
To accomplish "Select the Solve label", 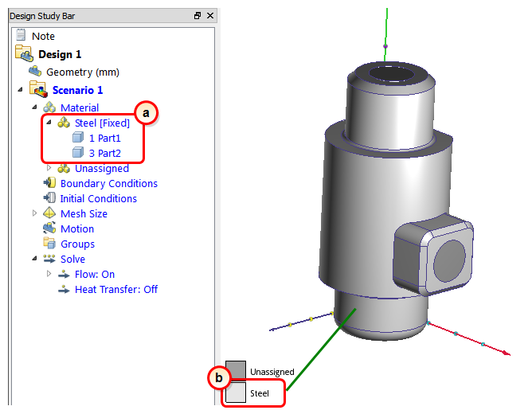I will [72, 259].
